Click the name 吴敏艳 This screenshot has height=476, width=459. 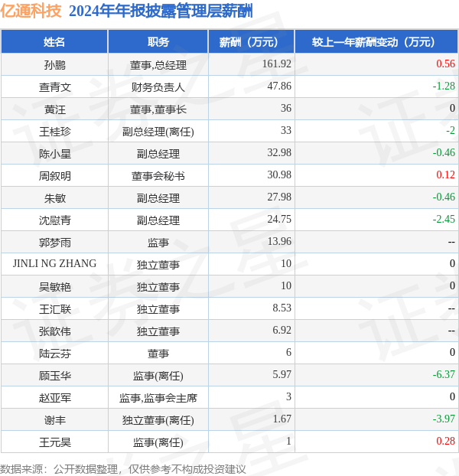point(54,287)
